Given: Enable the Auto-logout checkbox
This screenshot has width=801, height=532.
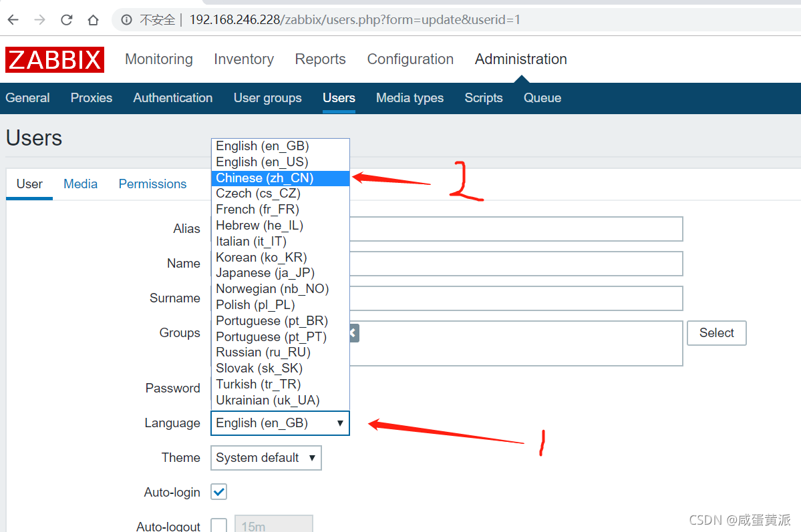Looking at the screenshot, I should (218, 525).
